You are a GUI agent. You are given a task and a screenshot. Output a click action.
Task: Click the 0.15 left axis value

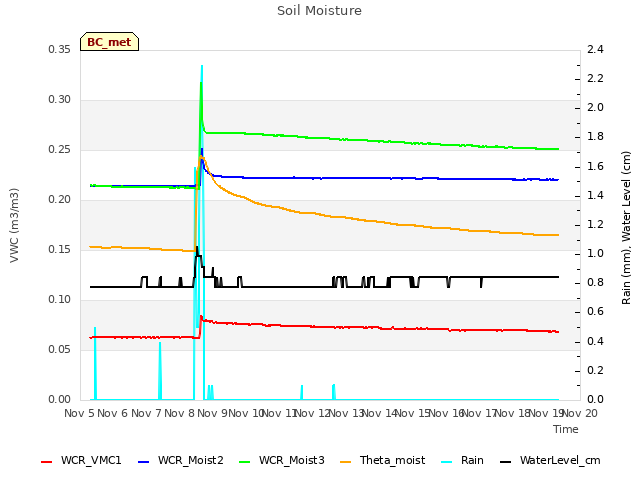[x=60, y=249]
